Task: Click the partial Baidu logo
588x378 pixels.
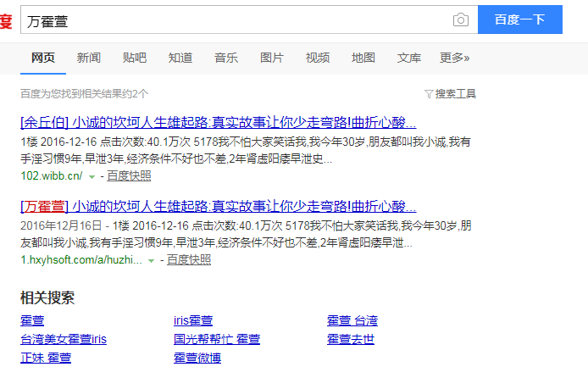Action: pos(6,20)
